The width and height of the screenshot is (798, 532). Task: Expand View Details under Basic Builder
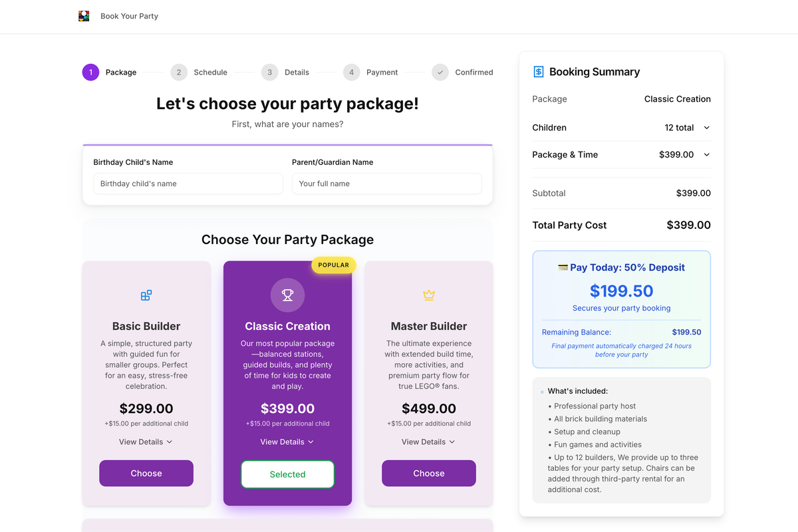tap(146, 442)
